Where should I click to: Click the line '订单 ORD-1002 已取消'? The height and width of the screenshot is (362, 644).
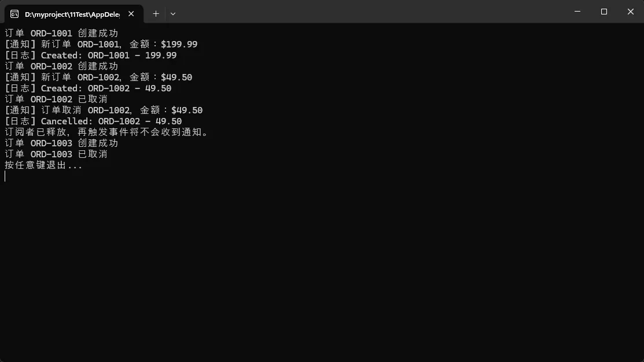tap(56, 99)
